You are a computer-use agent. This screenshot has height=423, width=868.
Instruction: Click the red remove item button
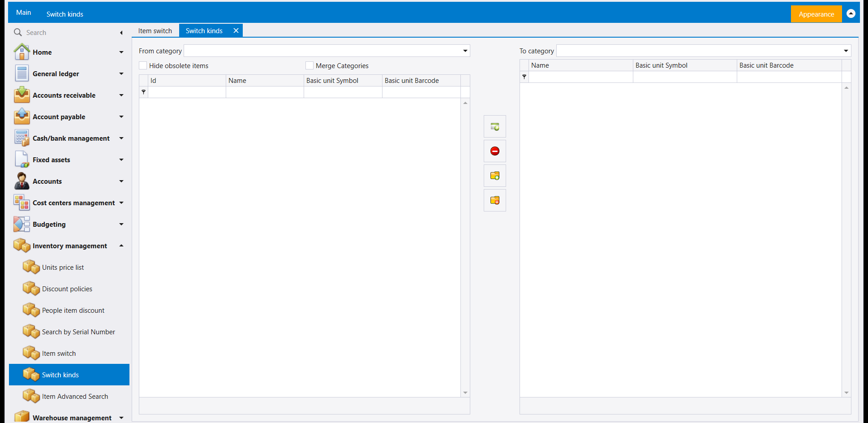coord(495,151)
